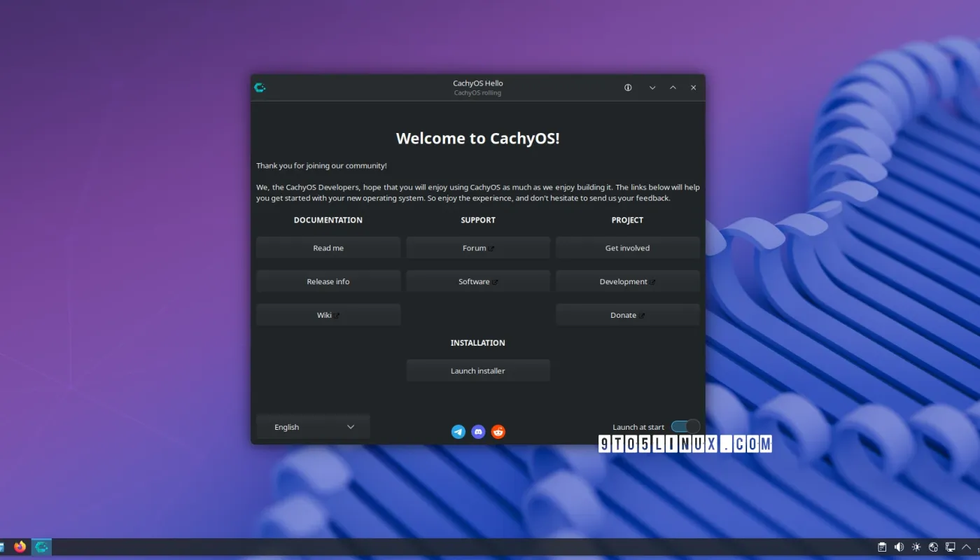Open the Read me document

pos(328,248)
